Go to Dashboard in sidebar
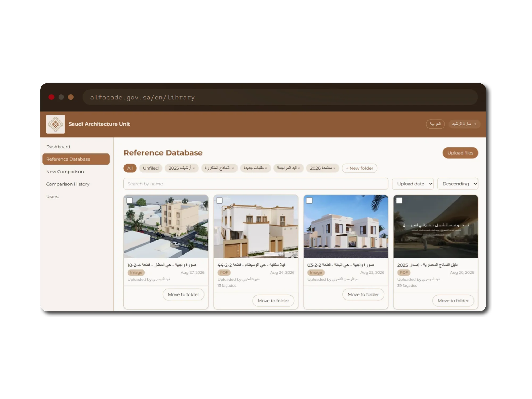Image resolution: width=532 pixels, height=399 pixels. point(58,147)
